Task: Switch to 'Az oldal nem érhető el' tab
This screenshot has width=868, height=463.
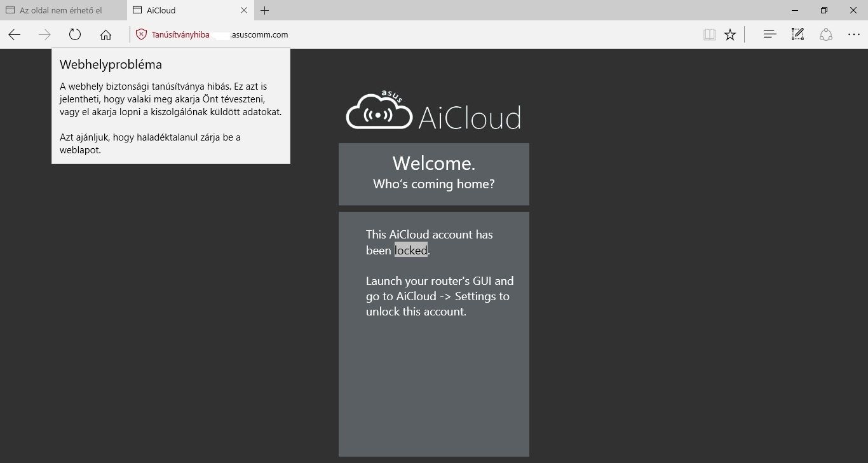Action: pos(64,10)
